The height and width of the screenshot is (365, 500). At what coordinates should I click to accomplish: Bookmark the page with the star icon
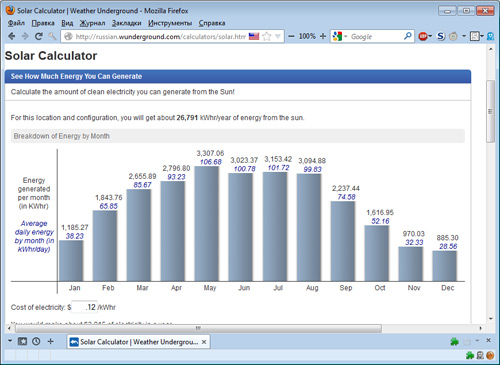click(267, 36)
